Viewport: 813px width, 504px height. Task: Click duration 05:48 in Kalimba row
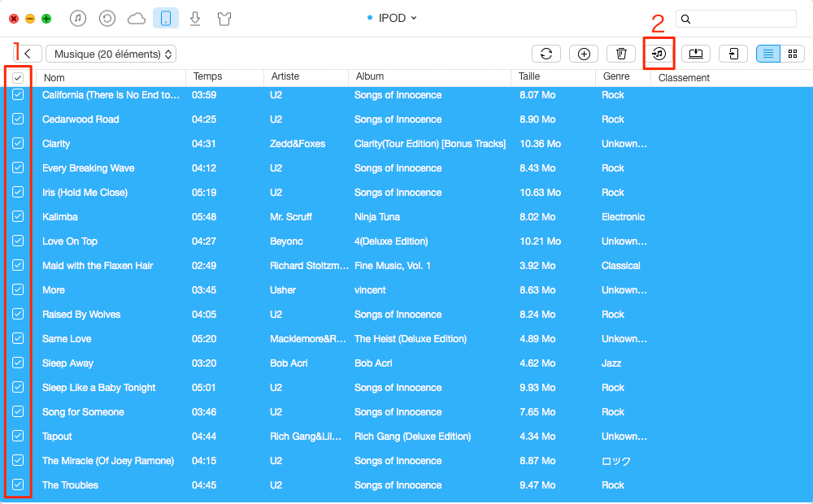(x=204, y=217)
